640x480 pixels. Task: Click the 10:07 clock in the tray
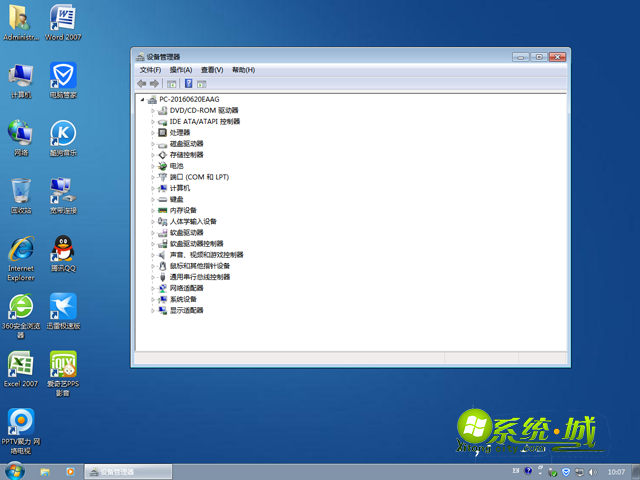[x=616, y=472]
